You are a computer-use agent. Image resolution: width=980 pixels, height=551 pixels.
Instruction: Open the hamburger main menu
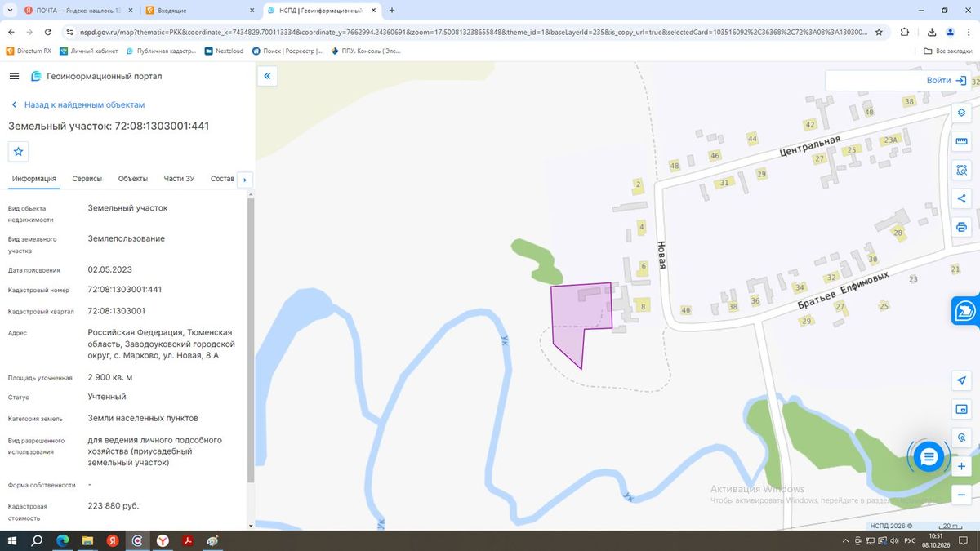(x=14, y=76)
